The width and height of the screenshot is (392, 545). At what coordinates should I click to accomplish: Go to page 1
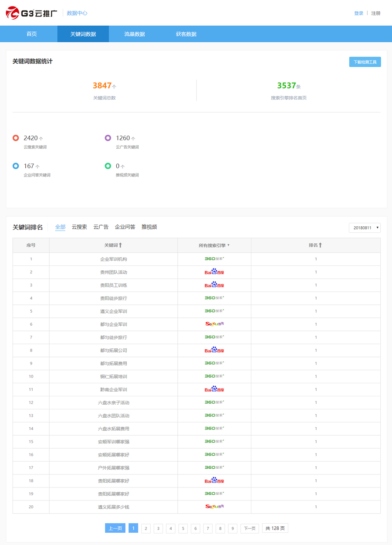pos(133,528)
